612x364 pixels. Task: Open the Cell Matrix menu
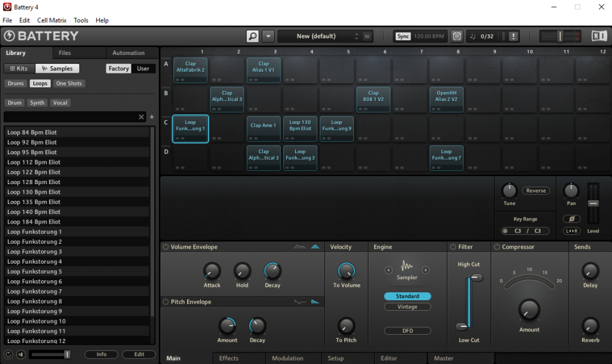52,20
